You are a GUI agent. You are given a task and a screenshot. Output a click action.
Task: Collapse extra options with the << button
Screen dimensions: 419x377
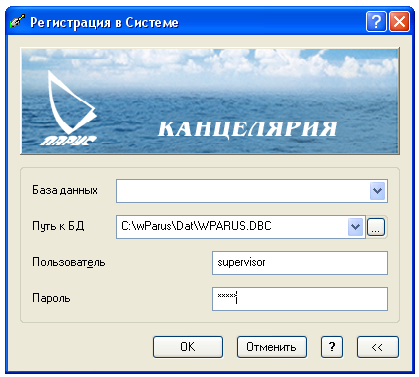[377, 347]
